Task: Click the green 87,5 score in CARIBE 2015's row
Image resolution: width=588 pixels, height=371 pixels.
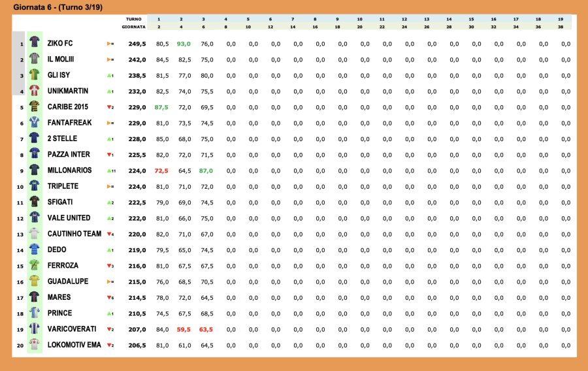Action: click(x=161, y=107)
